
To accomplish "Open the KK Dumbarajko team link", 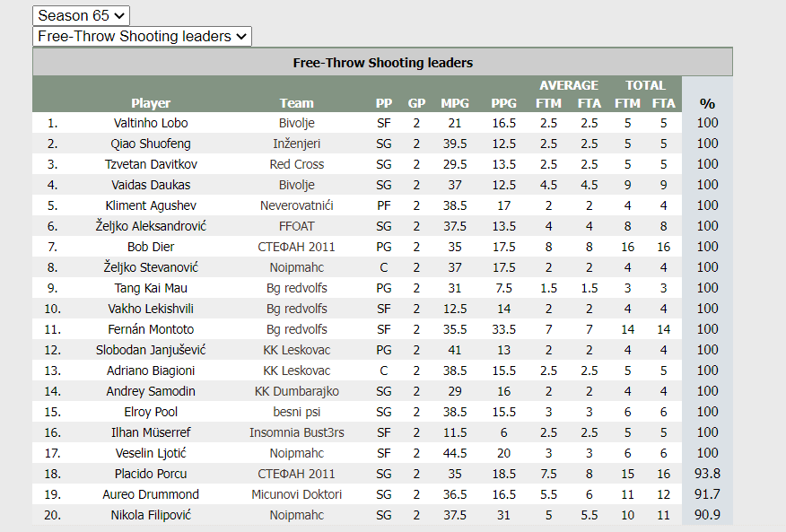I will [297, 391].
